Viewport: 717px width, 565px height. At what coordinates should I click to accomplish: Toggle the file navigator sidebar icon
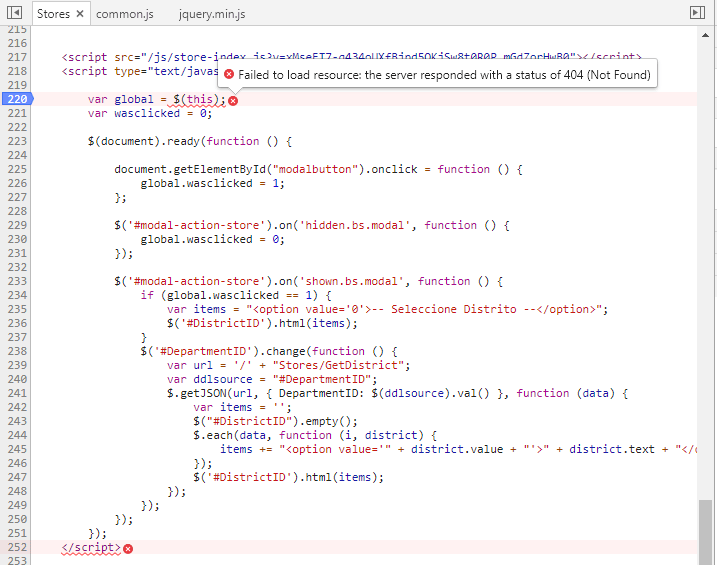point(15,12)
